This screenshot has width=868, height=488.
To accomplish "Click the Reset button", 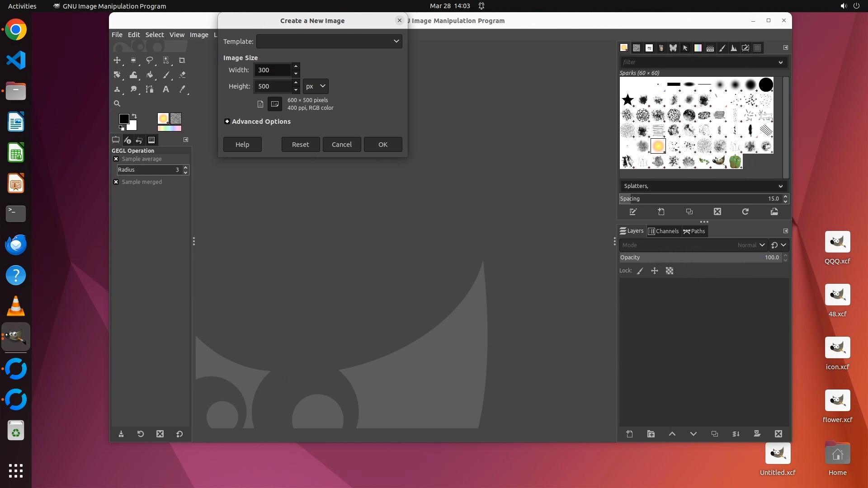I will pyautogui.click(x=300, y=145).
